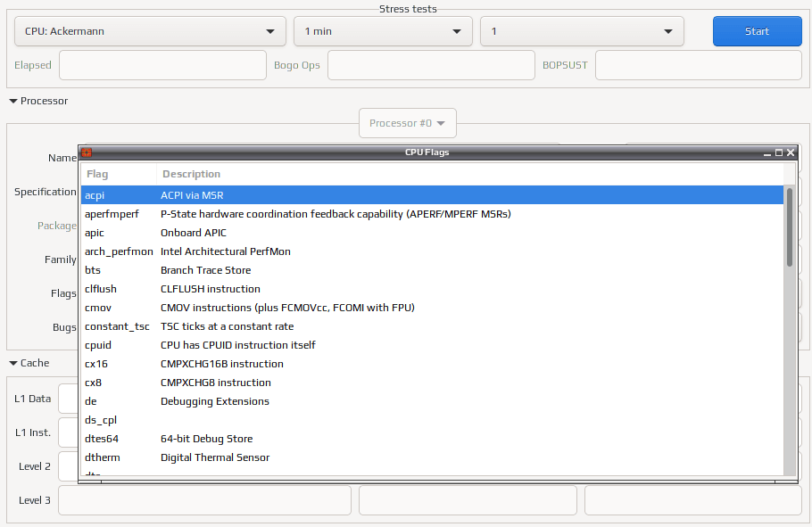
Task: Open the worker count dropdown showing 1
Action: point(582,31)
